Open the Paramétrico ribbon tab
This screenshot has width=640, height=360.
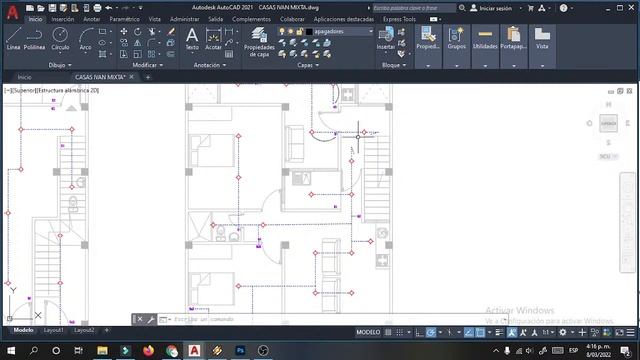pyautogui.click(x=124, y=19)
